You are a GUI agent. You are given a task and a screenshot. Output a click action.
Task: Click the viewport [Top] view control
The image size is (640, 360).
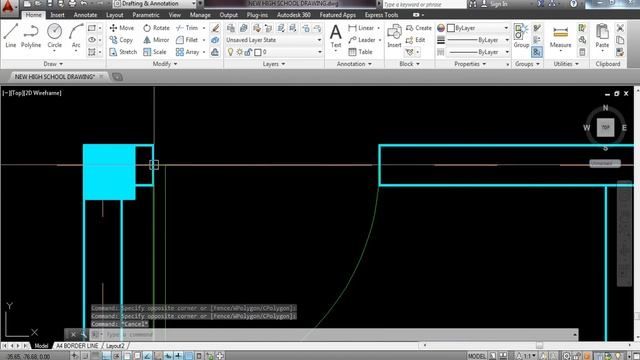click(17, 93)
